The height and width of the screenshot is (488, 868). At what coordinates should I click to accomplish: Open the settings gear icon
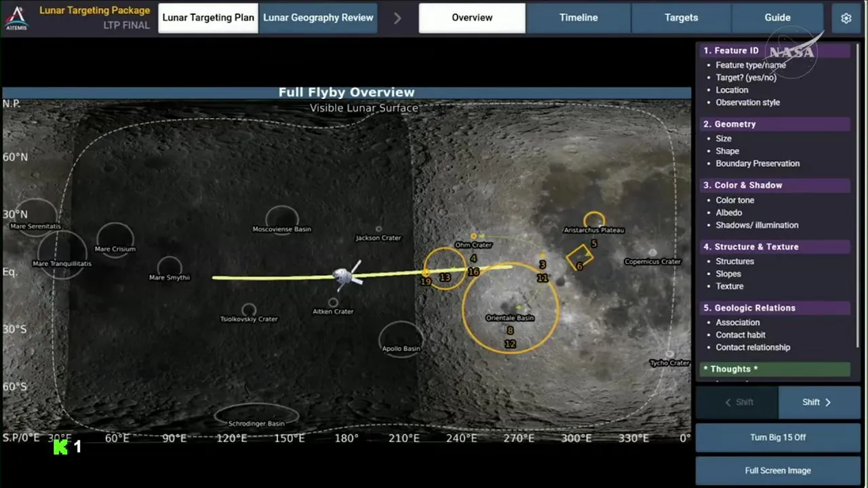point(846,18)
